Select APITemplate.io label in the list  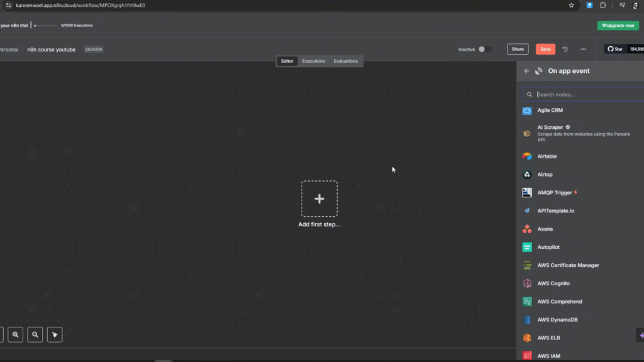coord(556,211)
